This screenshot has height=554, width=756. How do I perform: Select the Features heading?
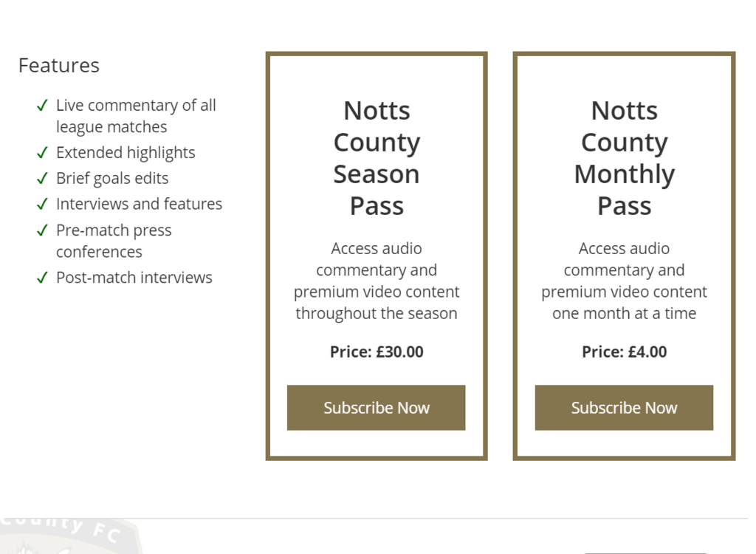(x=59, y=66)
